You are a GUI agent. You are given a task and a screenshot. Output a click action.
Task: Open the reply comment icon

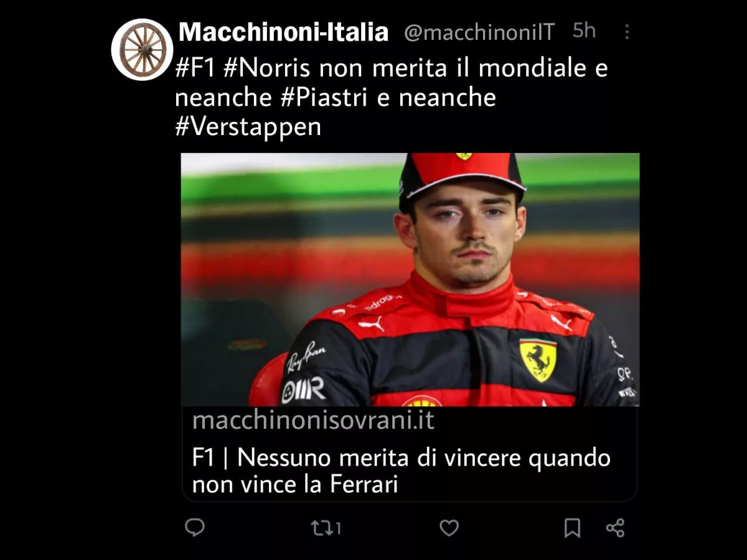coord(195,528)
